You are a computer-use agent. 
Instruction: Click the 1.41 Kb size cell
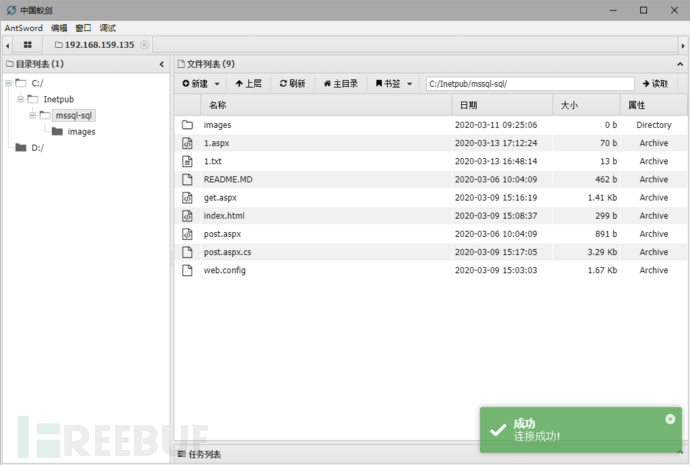[x=602, y=198]
